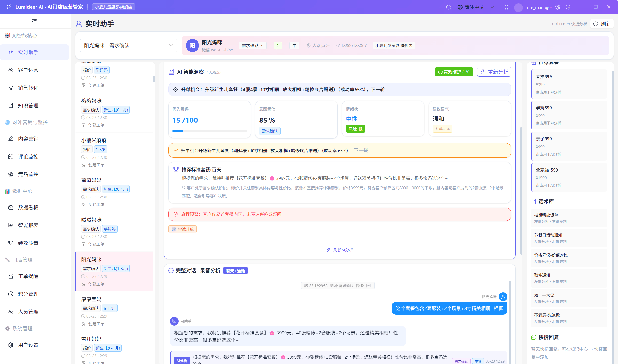
Task: Click the logout icon in the header
Action: (568, 7)
